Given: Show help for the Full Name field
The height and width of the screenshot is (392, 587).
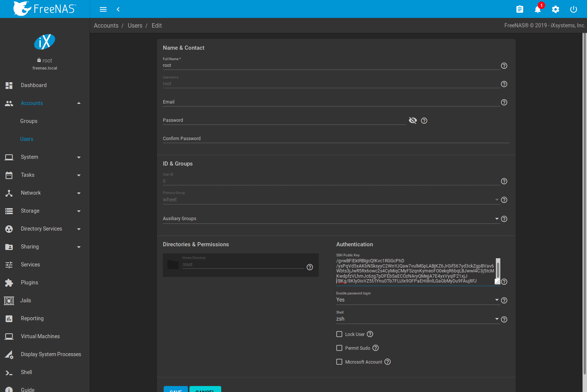Looking at the screenshot, I should (x=504, y=66).
